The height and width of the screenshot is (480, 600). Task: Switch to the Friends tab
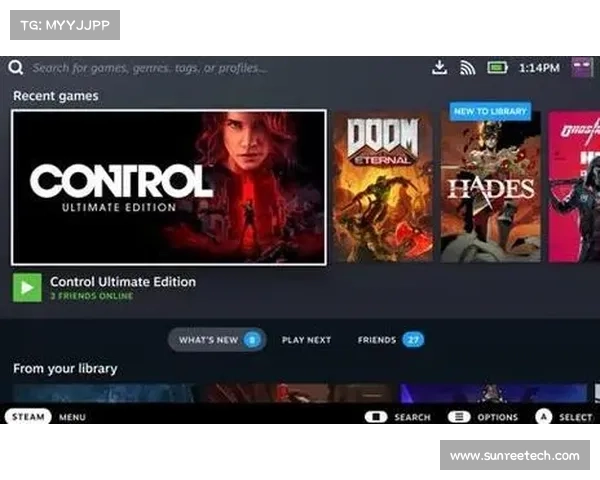tap(391, 340)
